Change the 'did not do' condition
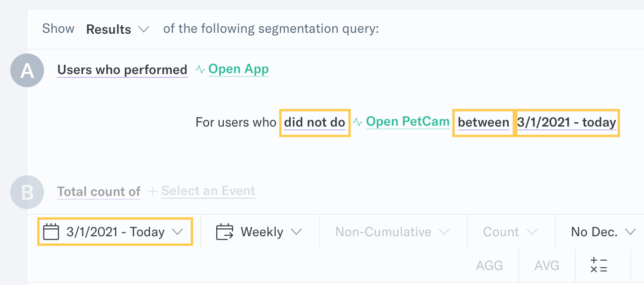This screenshot has width=644, height=285. coord(315,122)
